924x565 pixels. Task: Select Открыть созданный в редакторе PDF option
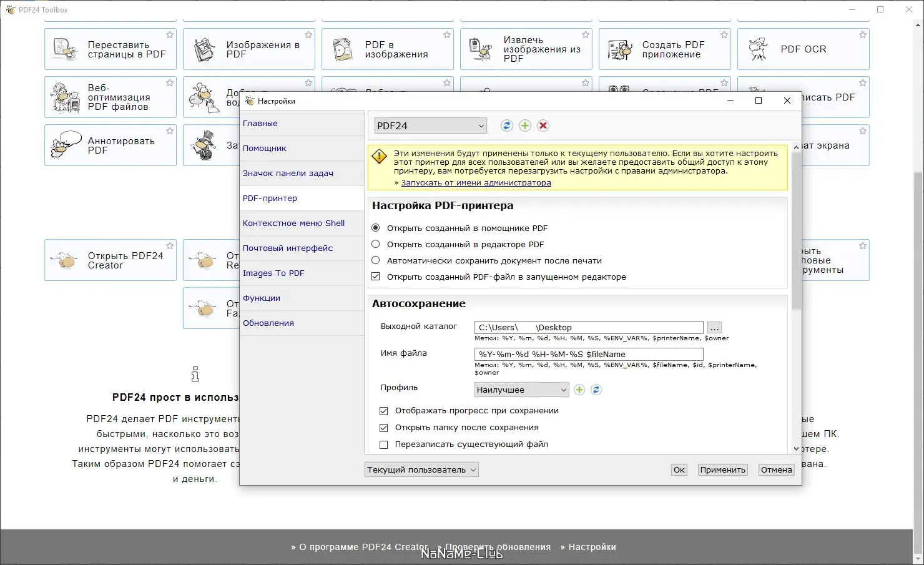click(x=376, y=244)
